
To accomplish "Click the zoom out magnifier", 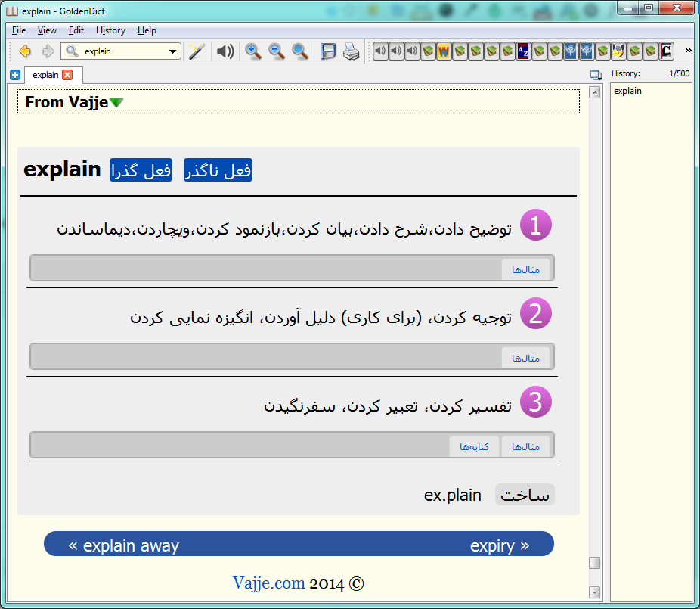I will click(x=277, y=51).
